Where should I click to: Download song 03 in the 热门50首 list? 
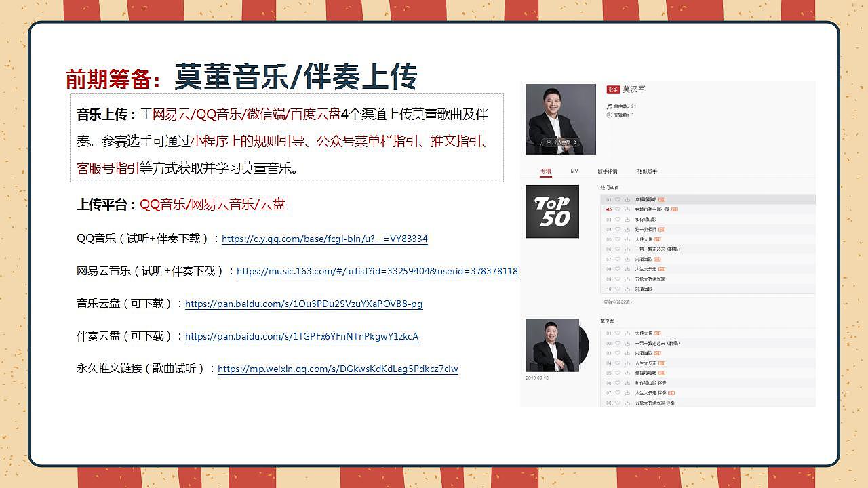pyautogui.click(x=627, y=219)
